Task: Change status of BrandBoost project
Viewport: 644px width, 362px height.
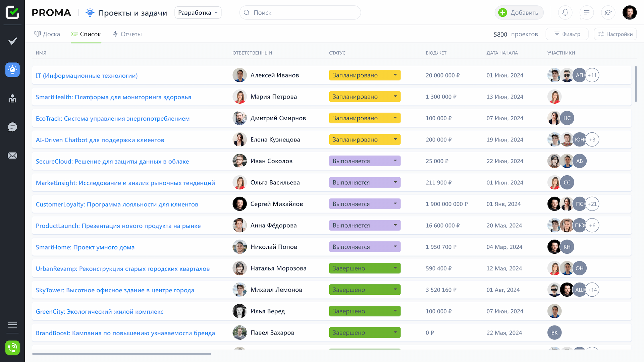Action: (365, 333)
